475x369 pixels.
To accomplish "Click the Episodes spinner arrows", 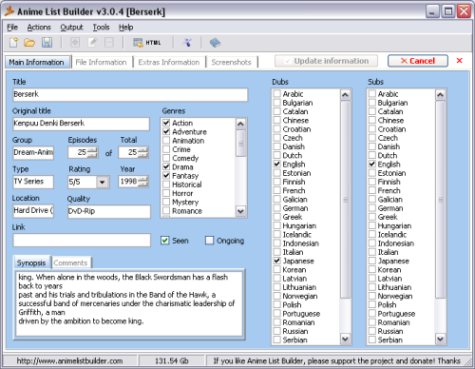I will click(92, 152).
